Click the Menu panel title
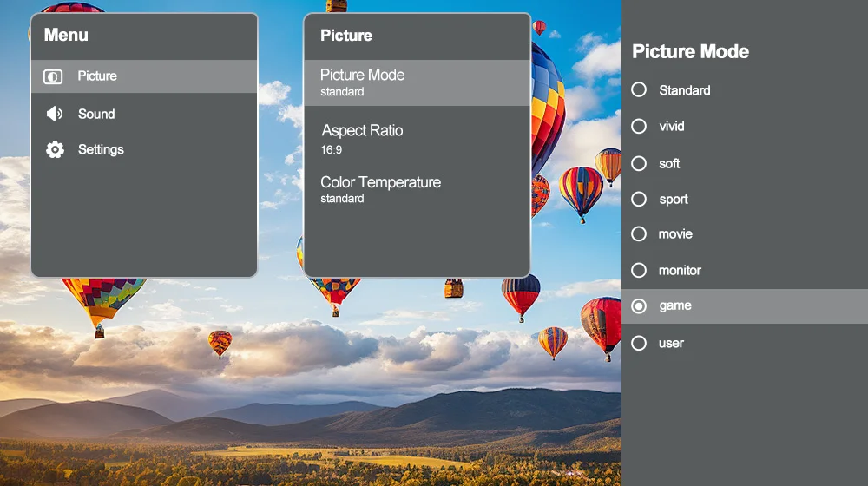Screen dimensions: 868x486 point(66,35)
